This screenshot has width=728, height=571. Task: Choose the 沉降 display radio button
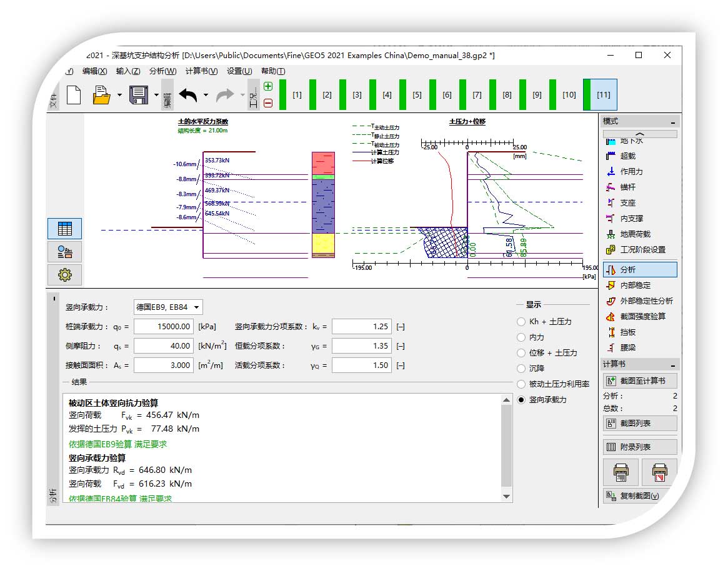[521, 369]
